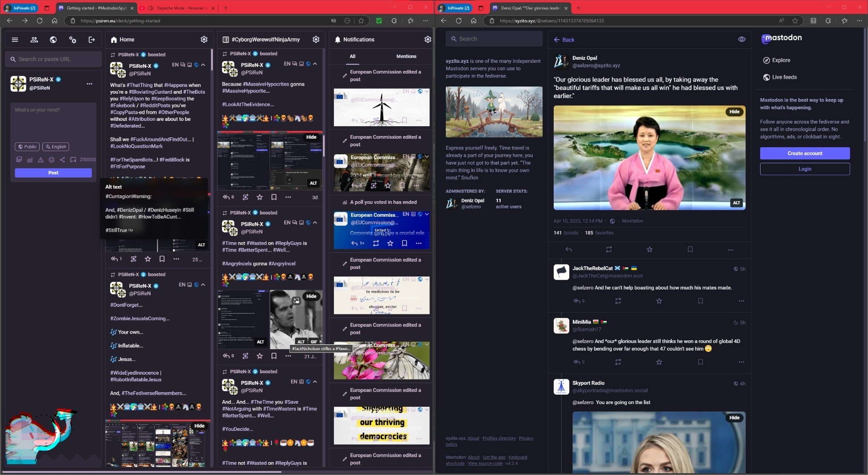Open account options menu next to PSiReN-X in compose panel
The height and width of the screenshot is (475, 868).
90,84
